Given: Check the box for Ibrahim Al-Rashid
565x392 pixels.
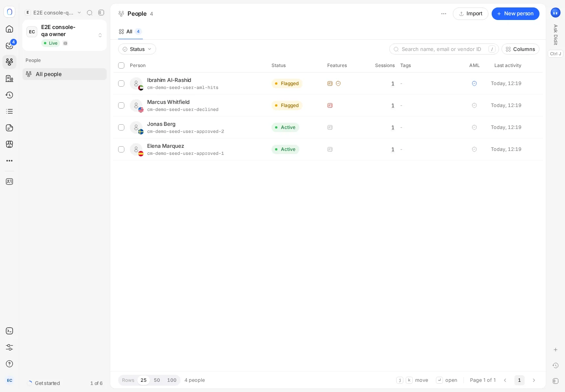Looking at the screenshot, I should point(121,83).
